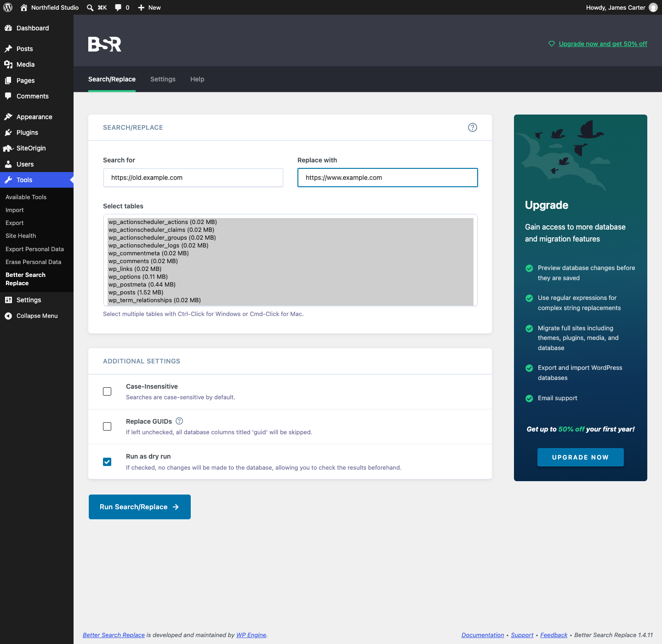Click the Settings sliders icon in sidebar
Screen dimensions: 662x644
[8, 300]
